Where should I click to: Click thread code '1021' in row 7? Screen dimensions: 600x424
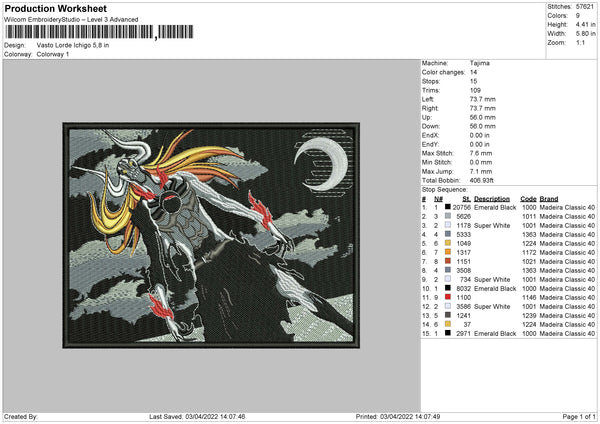click(x=529, y=262)
